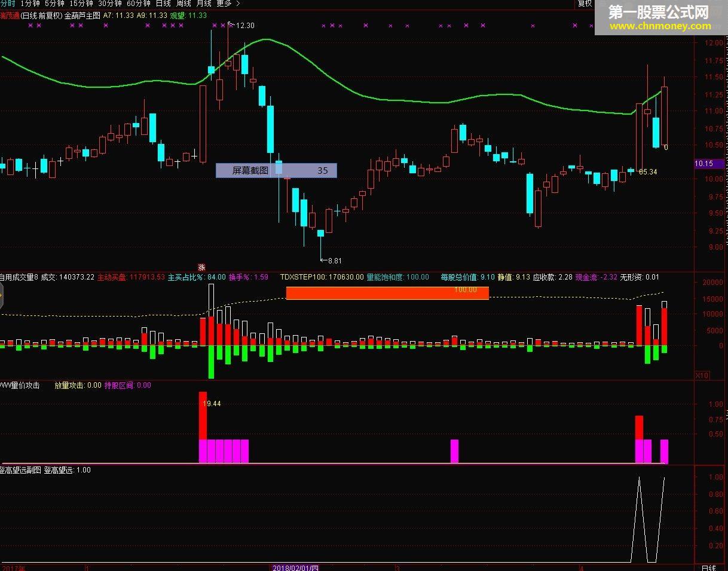
Task: Click the 现金流: -2.32 value
Action: pos(597,277)
